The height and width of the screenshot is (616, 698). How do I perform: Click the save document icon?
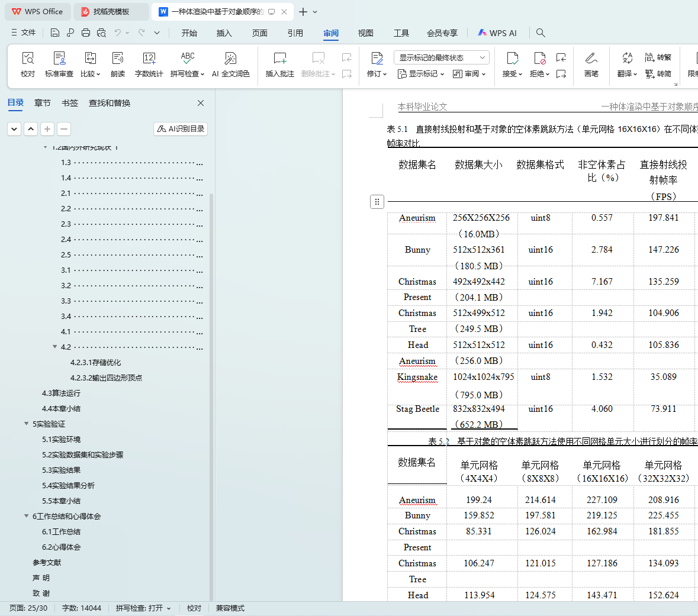[54, 33]
